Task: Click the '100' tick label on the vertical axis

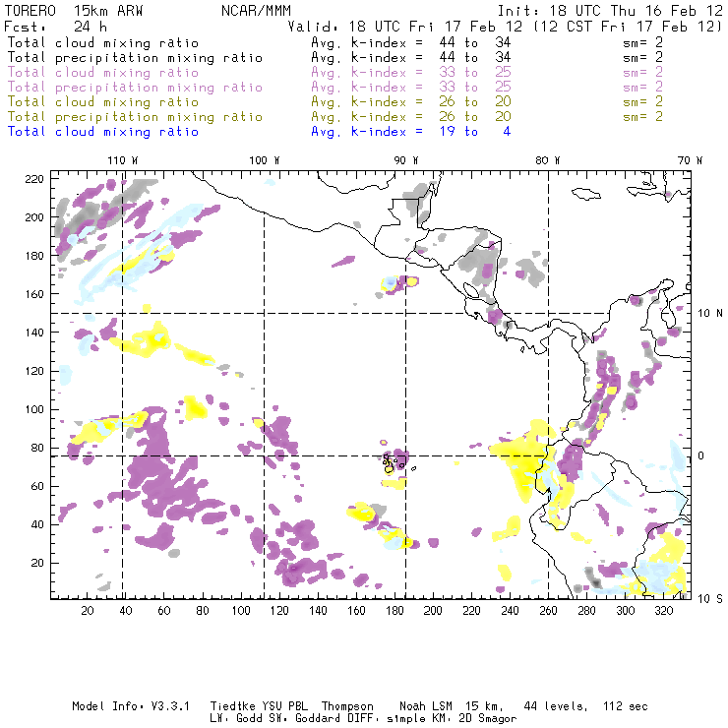Action: [34, 410]
